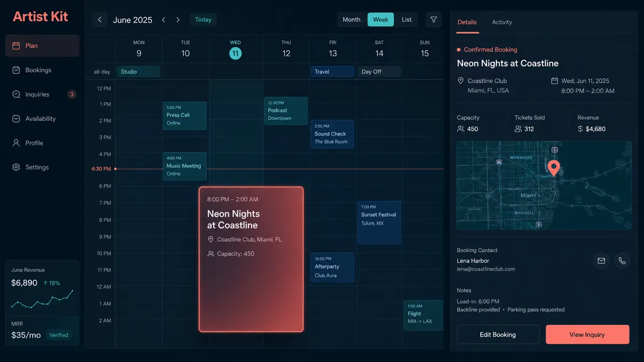
Task: Switch calendar to Month view
Action: [352, 20]
